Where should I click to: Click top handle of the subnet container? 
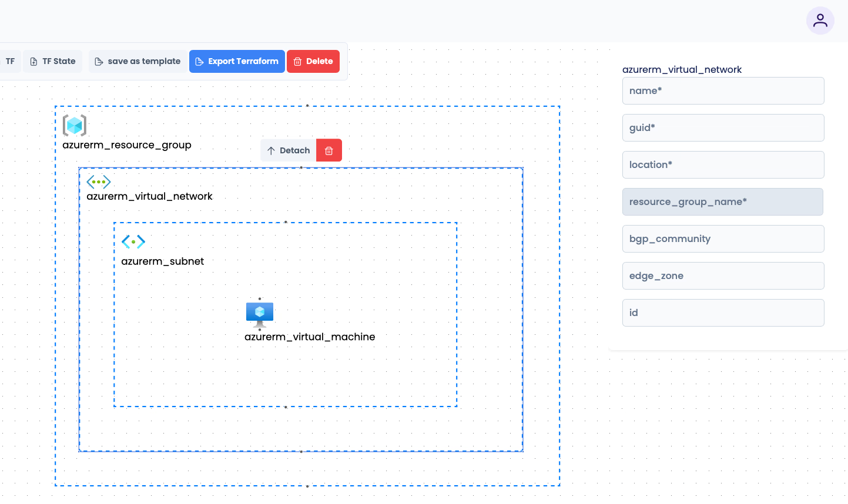[286, 222]
